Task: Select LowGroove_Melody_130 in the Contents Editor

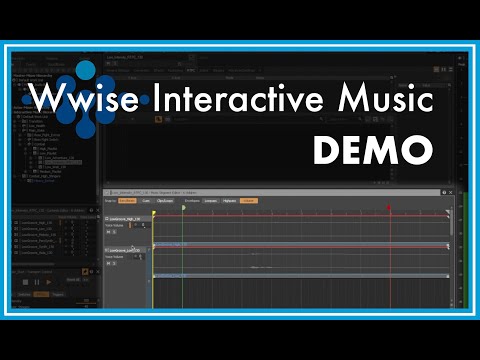Action: (39, 235)
